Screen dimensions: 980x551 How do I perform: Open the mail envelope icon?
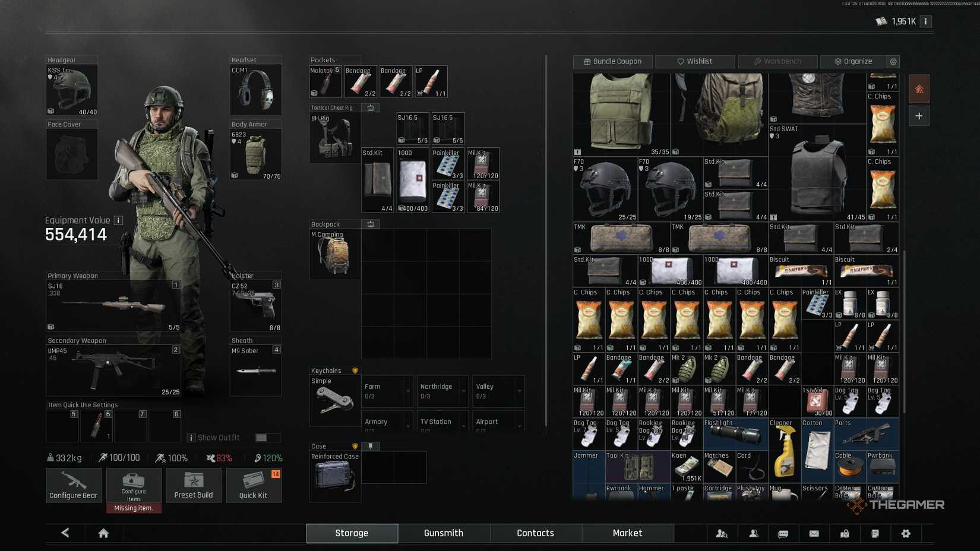[x=814, y=533]
